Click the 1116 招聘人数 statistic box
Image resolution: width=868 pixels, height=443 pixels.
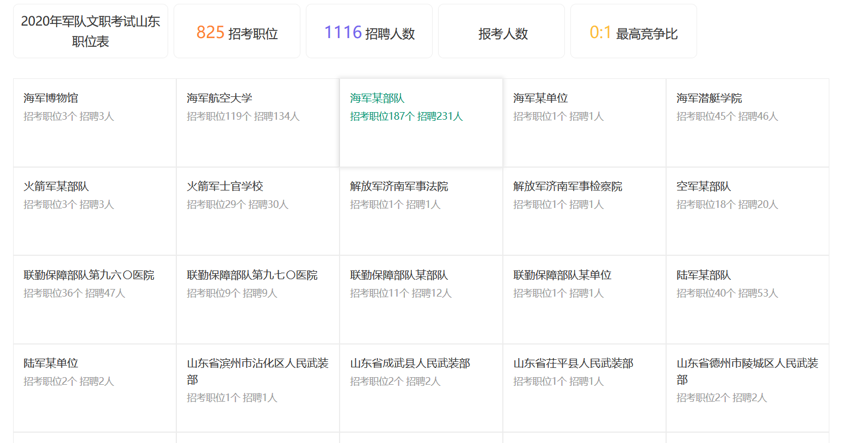point(369,32)
